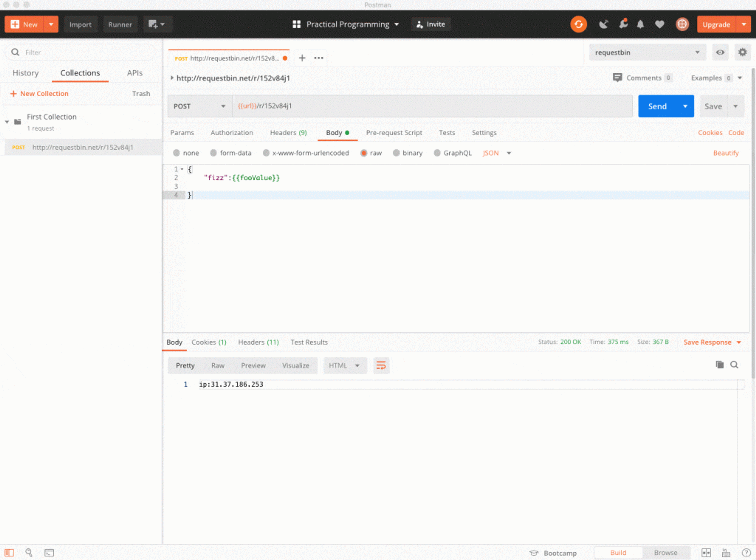
Task: Open the Authorization tab
Action: click(x=232, y=133)
